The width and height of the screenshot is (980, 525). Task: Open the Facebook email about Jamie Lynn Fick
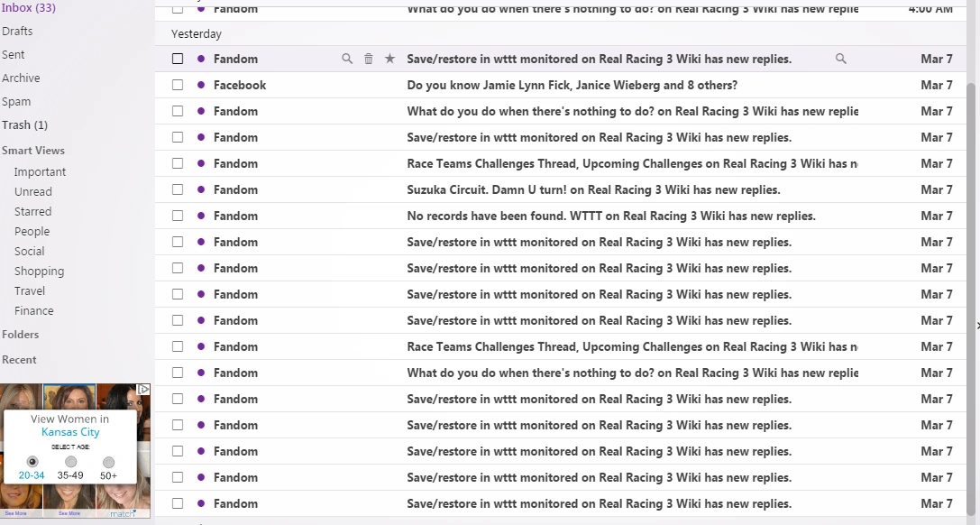(572, 85)
